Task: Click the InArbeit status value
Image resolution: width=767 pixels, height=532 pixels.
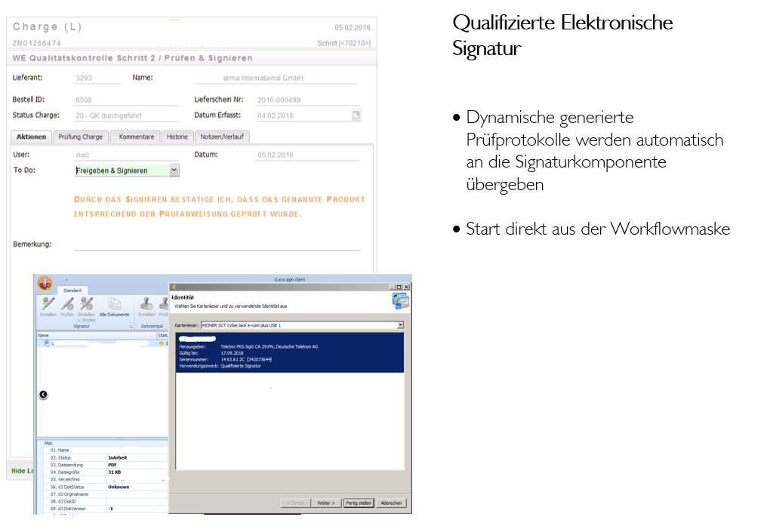Action: click(x=118, y=458)
